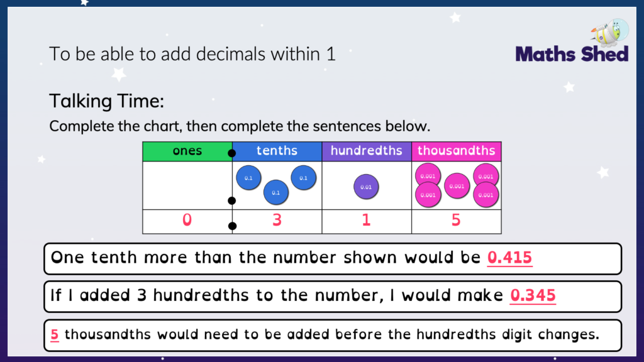Select the middle pink 0.001 counter
This screenshot has width=644, height=362.
tap(457, 186)
